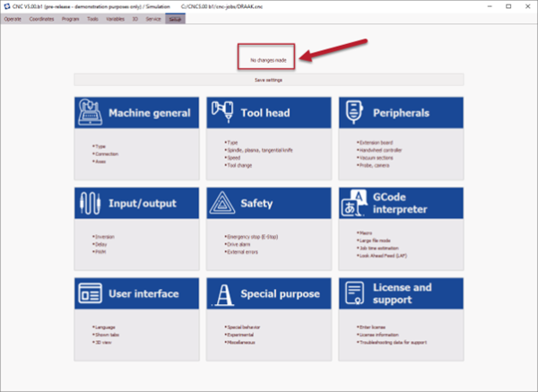Open the Enter license link
This screenshot has width=538, height=392.
pos(371,327)
